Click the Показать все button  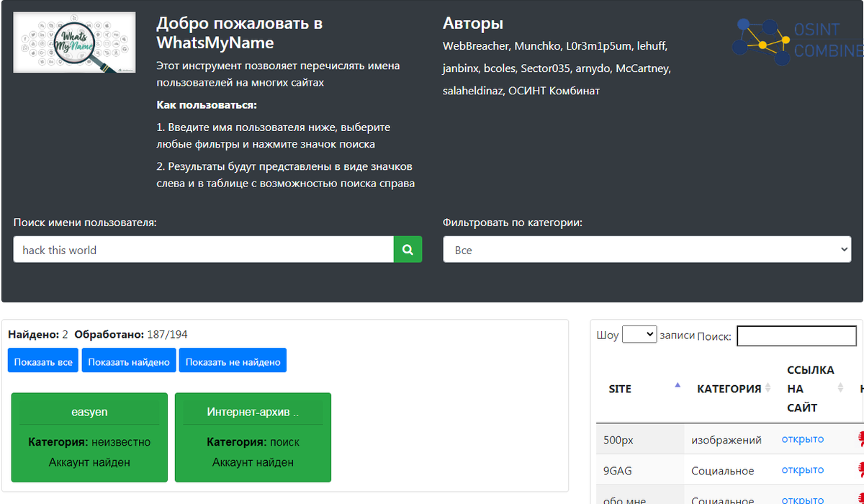pos(43,361)
